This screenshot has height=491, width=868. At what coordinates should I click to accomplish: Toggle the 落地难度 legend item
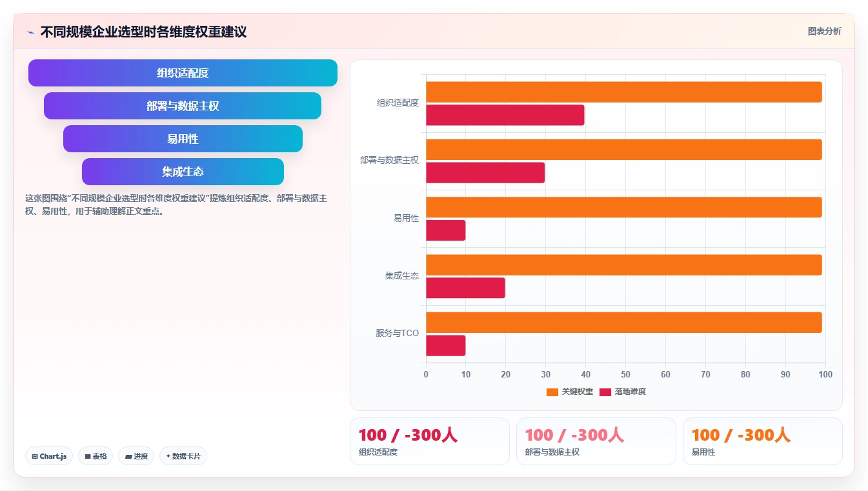[x=623, y=392]
